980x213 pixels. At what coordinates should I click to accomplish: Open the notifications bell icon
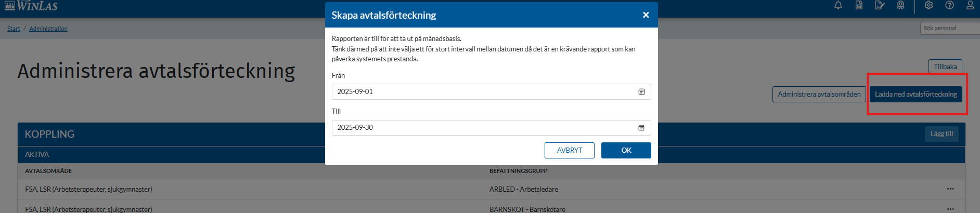click(x=838, y=5)
